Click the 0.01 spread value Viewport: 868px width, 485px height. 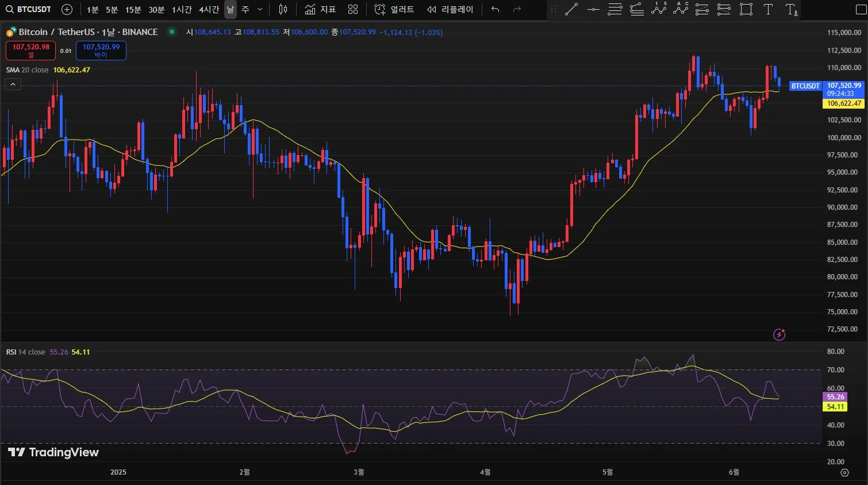click(66, 51)
